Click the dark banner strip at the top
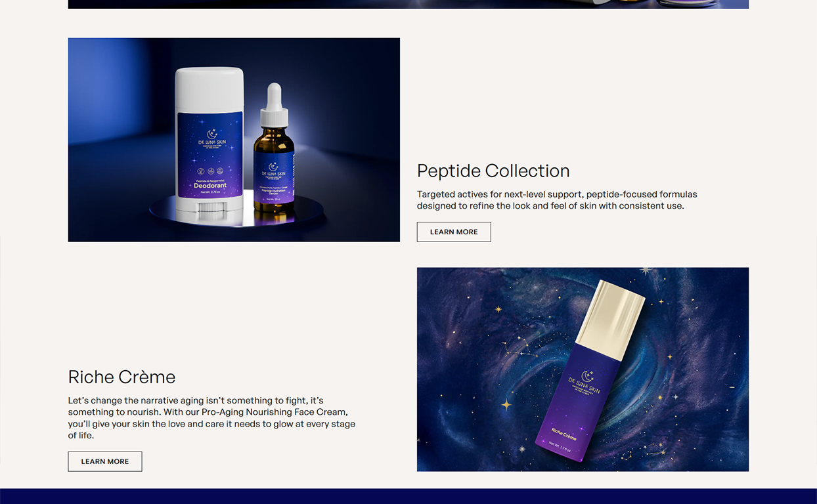 point(408,4)
